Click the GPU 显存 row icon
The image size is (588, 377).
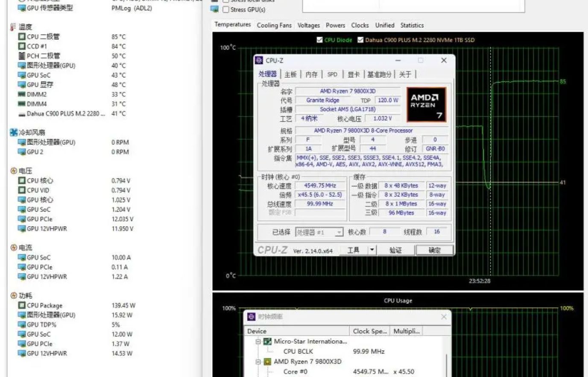(x=22, y=85)
